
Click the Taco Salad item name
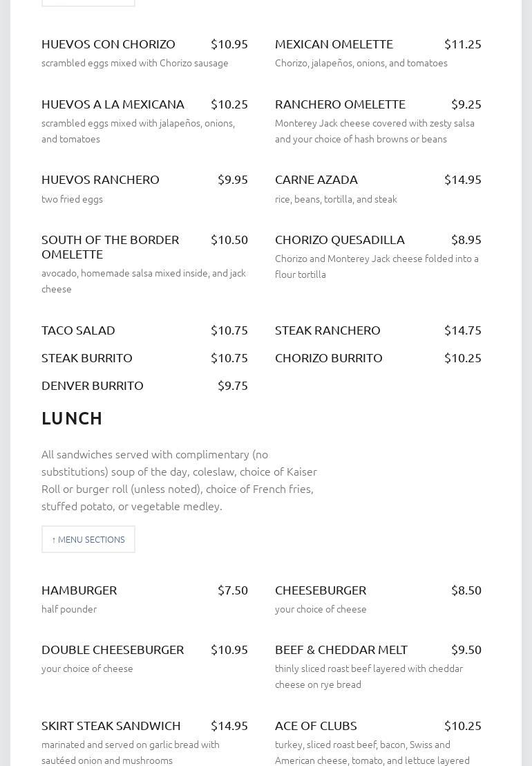(78, 330)
